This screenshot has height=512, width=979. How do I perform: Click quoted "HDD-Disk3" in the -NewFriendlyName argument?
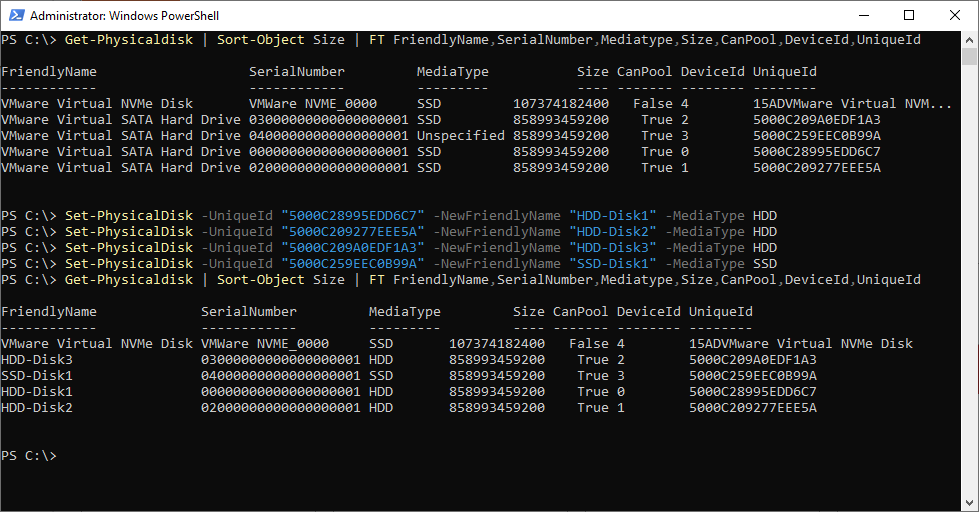pos(612,248)
